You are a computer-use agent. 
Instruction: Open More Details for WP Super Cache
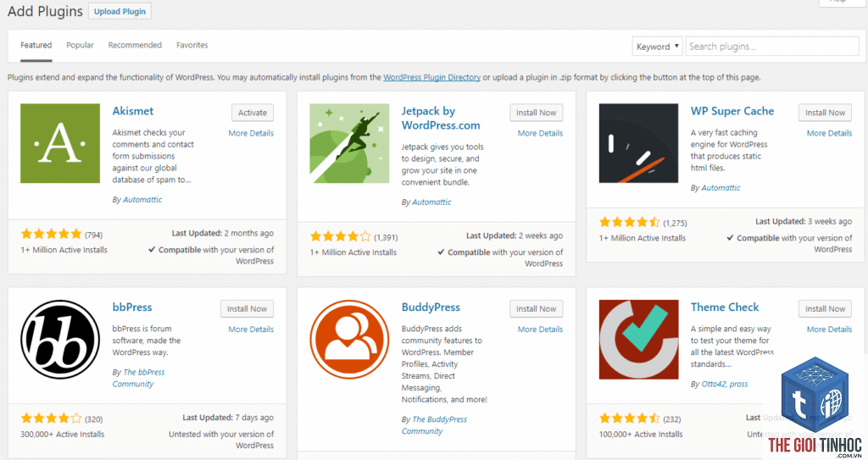tap(829, 133)
